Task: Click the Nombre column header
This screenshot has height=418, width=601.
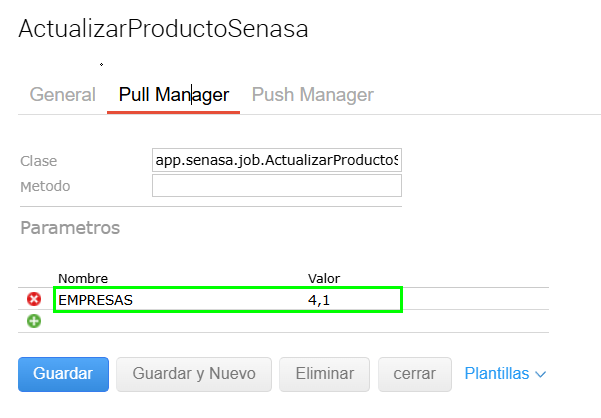Action: coord(83,278)
